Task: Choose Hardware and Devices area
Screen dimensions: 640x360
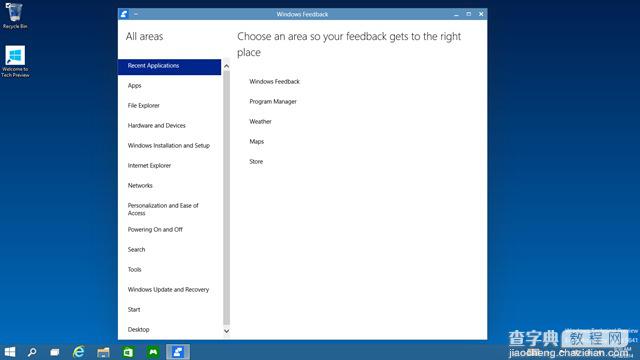Action: click(x=156, y=126)
